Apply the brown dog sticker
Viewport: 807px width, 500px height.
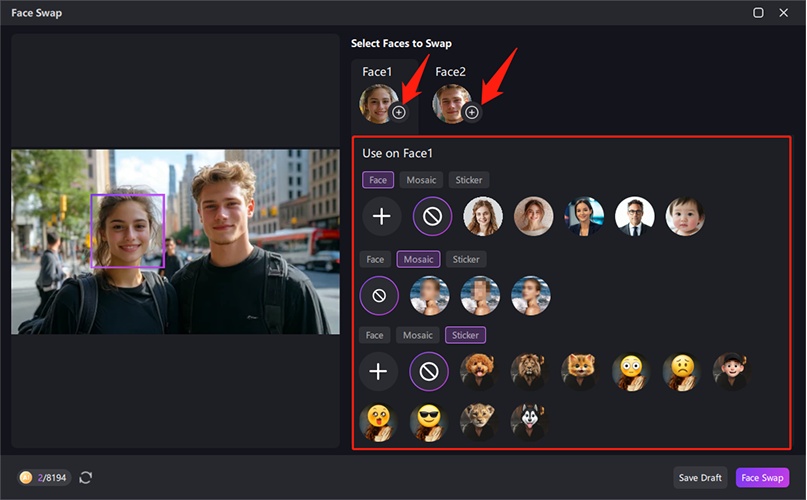tap(479, 371)
